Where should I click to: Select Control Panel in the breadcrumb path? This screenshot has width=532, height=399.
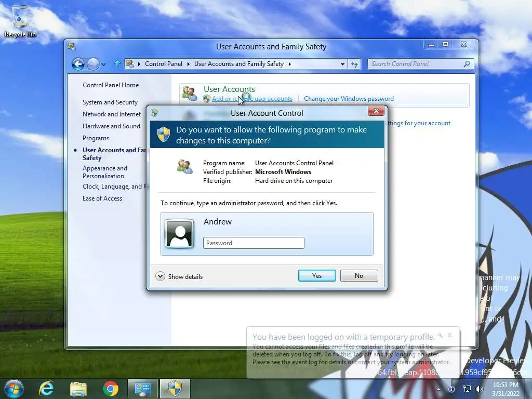(164, 64)
